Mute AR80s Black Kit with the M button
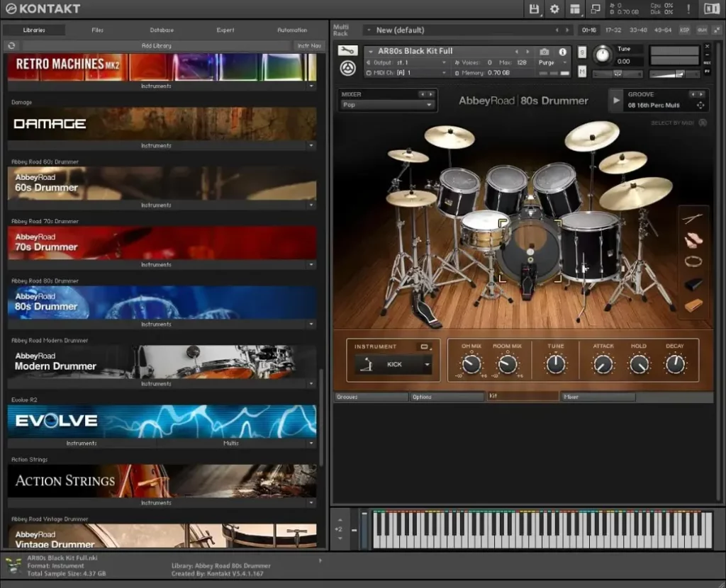726x588 pixels. coord(581,69)
